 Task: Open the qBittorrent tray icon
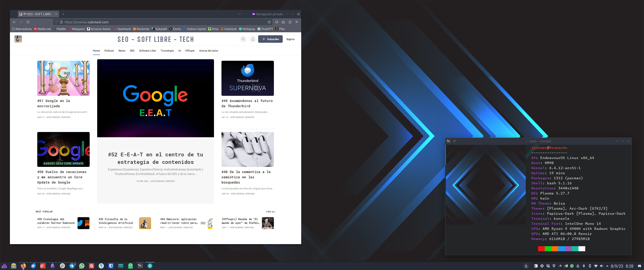click(560, 266)
